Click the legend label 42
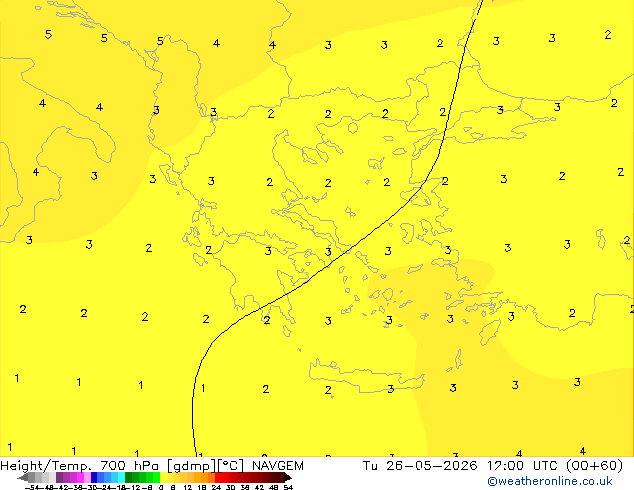The width and height of the screenshot is (634, 490). [260, 488]
